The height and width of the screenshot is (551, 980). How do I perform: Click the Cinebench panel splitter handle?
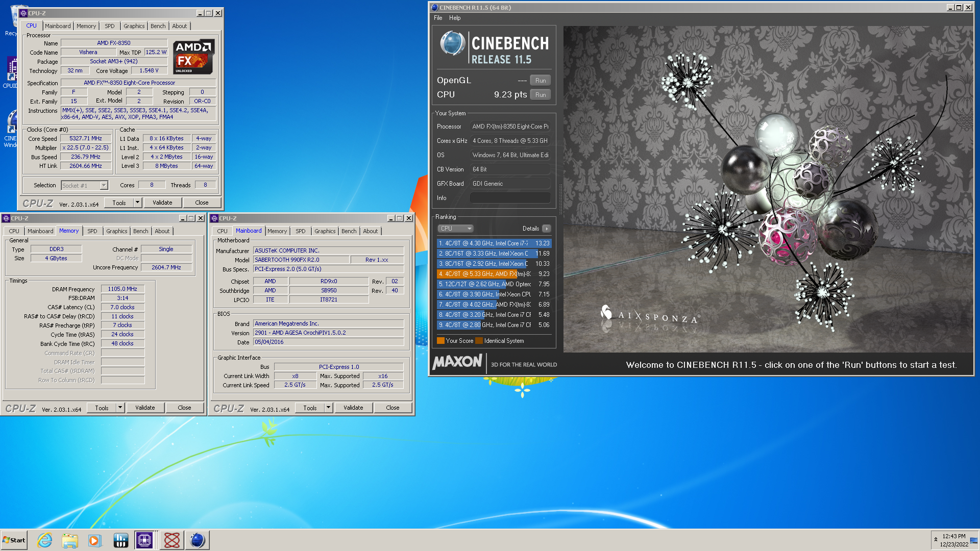(x=560, y=199)
